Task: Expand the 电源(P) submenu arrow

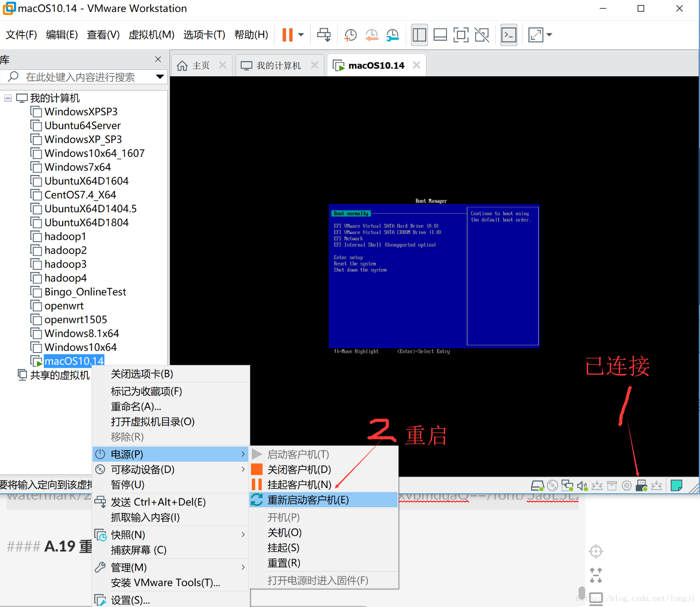Action: coord(243,454)
